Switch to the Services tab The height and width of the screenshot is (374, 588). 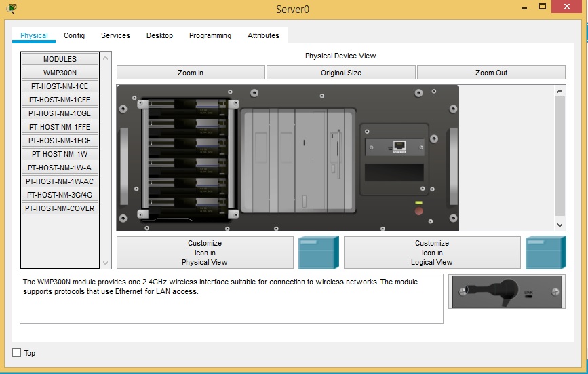pos(115,35)
